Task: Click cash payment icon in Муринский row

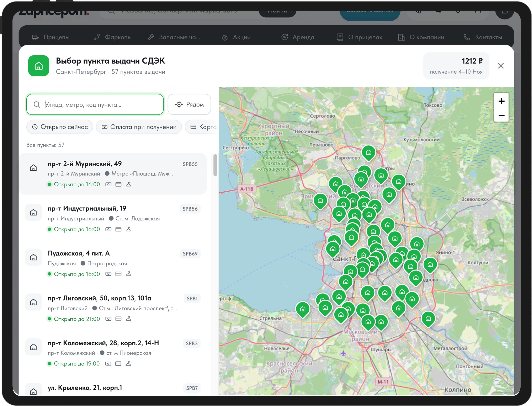Action: (108, 184)
